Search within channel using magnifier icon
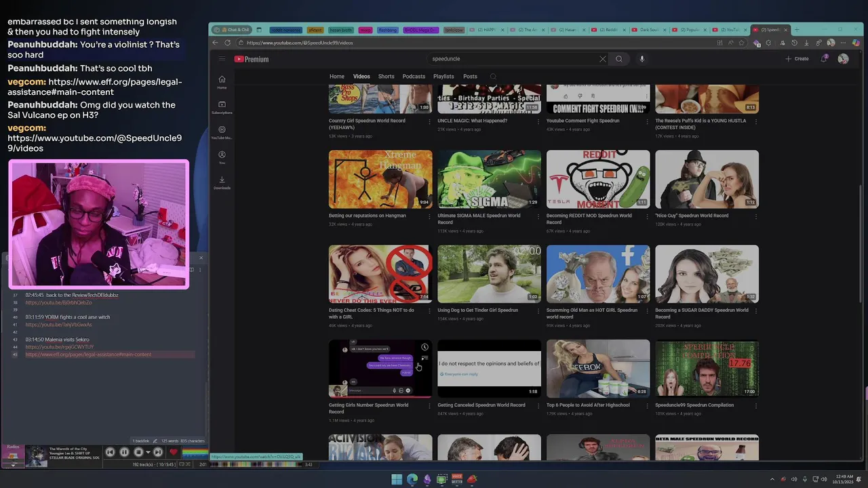 point(493,77)
